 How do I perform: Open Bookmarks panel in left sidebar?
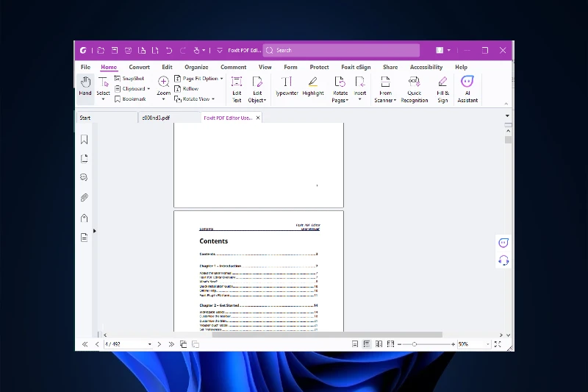click(x=84, y=140)
